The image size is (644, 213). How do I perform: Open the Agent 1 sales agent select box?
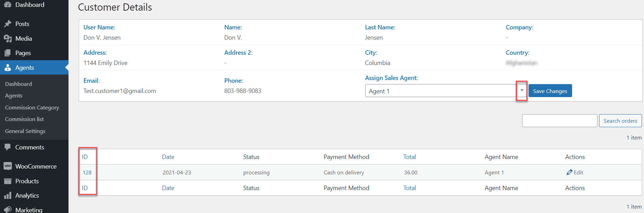click(x=440, y=91)
